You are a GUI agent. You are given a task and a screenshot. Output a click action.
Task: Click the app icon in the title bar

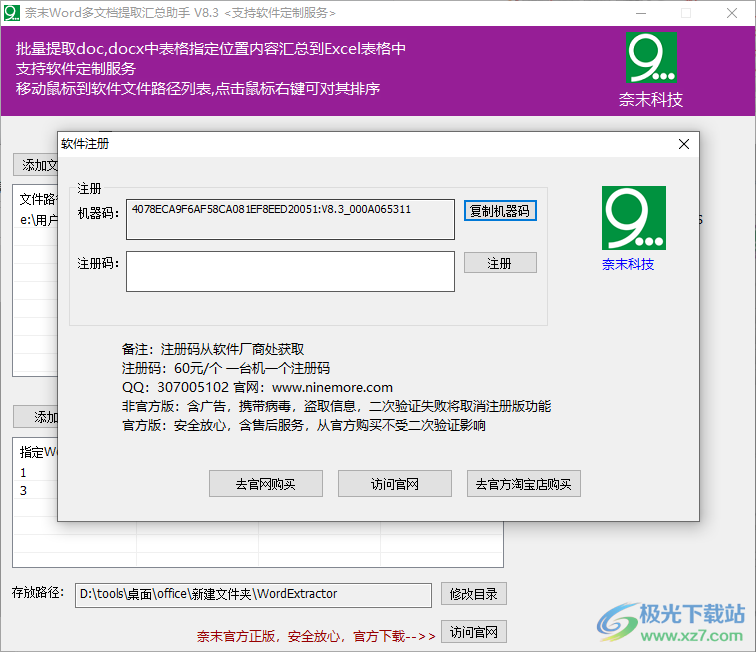(12, 13)
